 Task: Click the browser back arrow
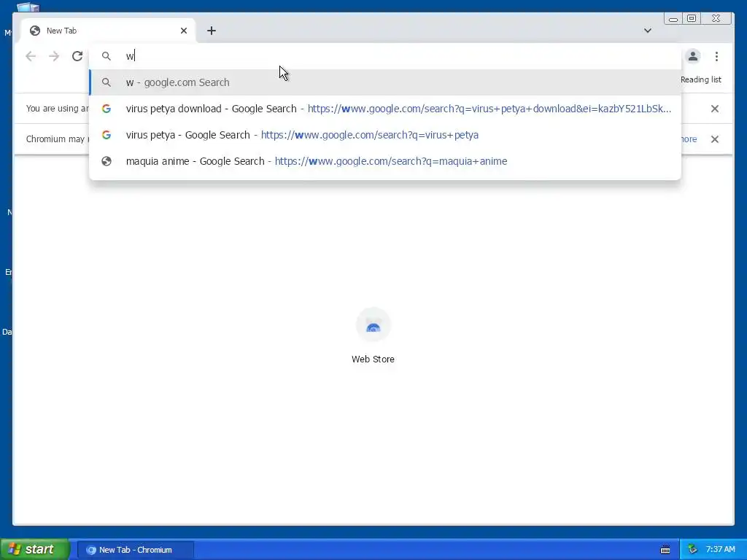[x=31, y=56]
